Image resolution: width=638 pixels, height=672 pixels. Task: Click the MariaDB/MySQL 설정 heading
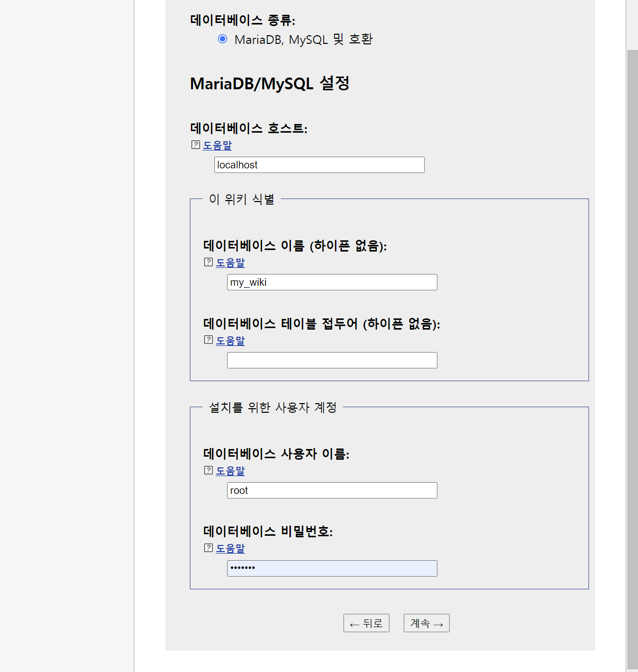click(271, 83)
